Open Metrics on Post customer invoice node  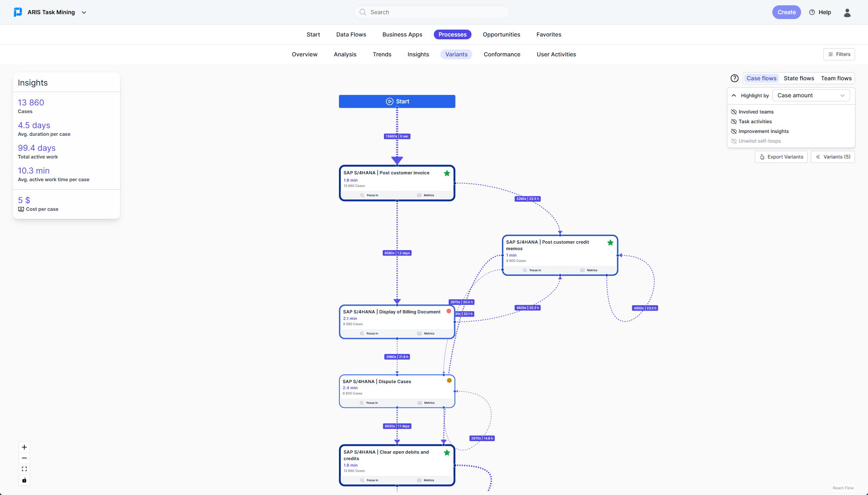click(x=425, y=195)
